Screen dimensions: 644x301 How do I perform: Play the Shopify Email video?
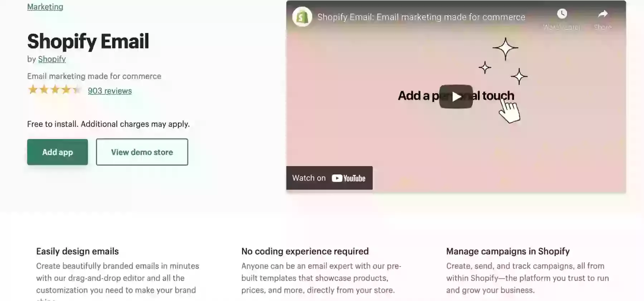point(456,96)
